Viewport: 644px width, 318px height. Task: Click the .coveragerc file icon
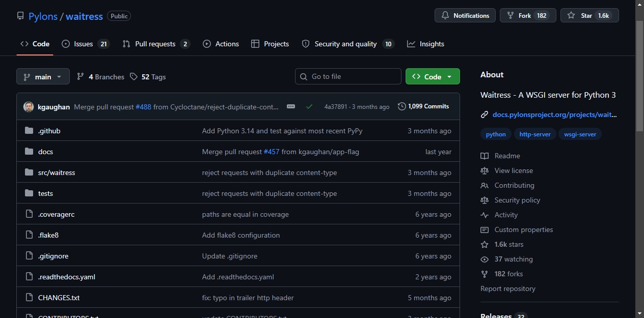click(x=29, y=214)
